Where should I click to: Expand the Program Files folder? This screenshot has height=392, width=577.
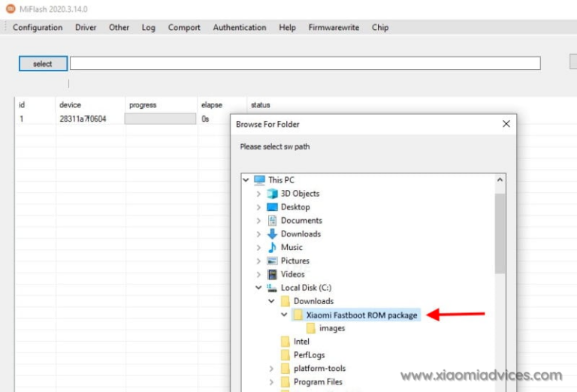271,382
